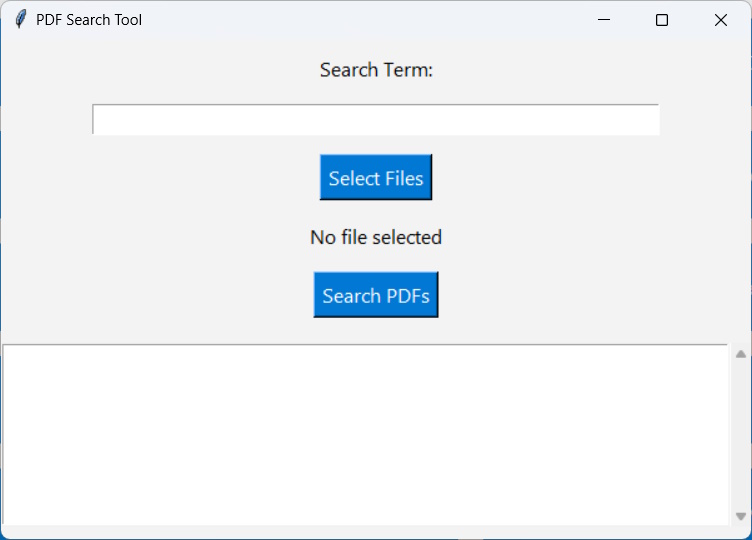The width and height of the screenshot is (752, 540).
Task: Maximize the PDF Search Tool window
Action: [662, 20]
